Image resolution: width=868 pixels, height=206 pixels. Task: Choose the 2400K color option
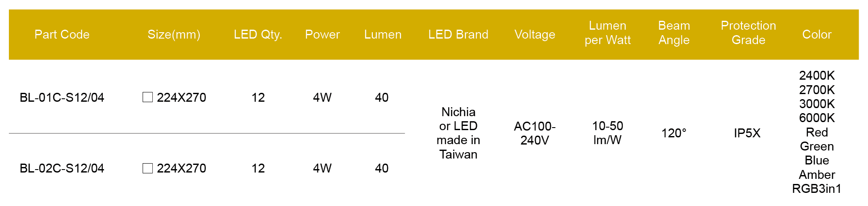tap(816, 75)
